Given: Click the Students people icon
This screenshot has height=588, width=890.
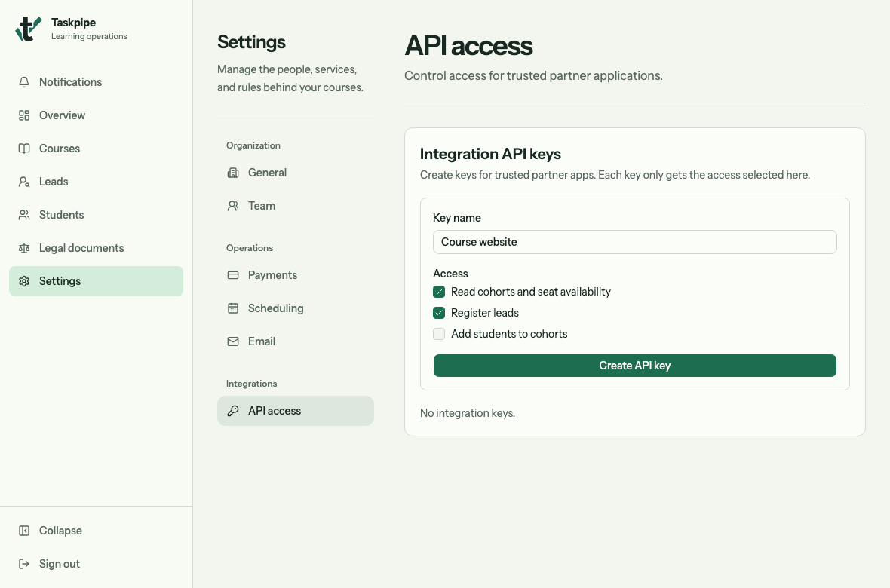Looking at the screenshot, I should tap(24, 215).
